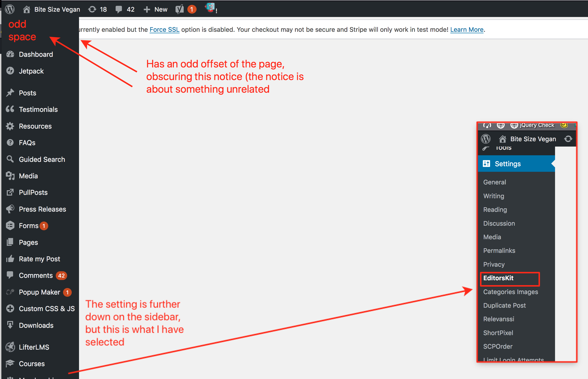Click the WordPress logo in the admin bar
Screen dimensions: 588x379
10,9
